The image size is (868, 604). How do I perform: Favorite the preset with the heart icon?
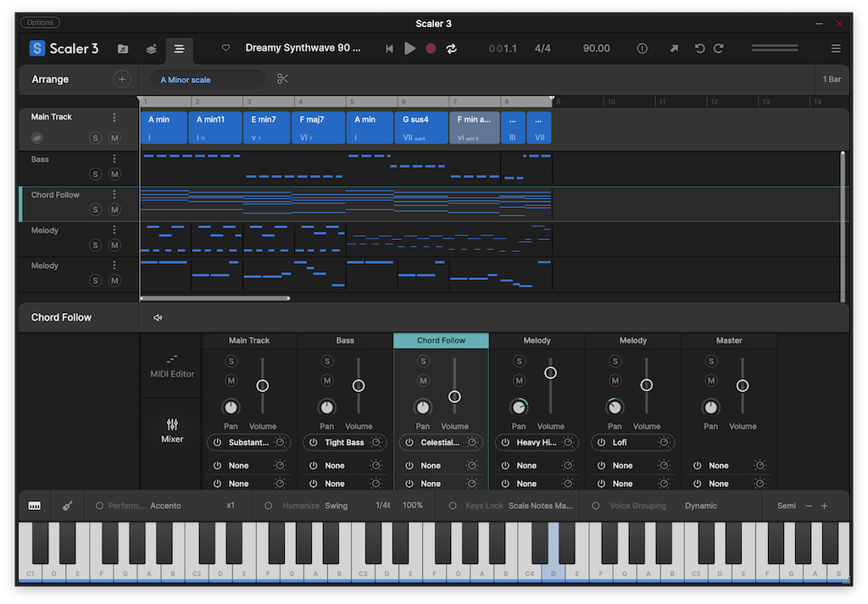(225, 48)
